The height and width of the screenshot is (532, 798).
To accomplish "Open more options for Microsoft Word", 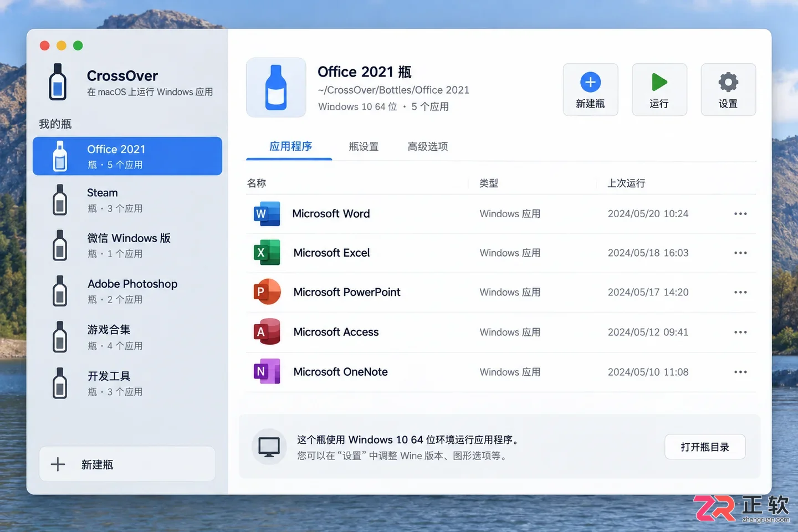I will pyautogui.click(x=740, y=214).
